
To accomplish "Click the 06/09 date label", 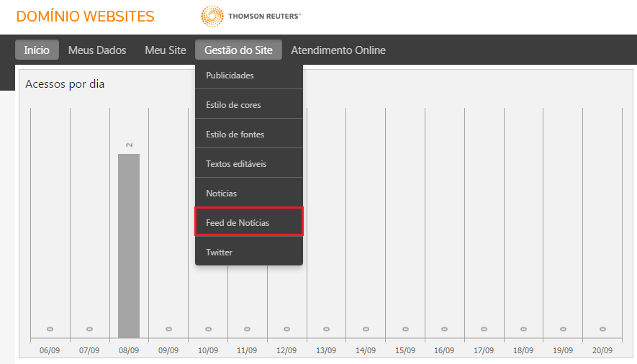I will 50,350.
